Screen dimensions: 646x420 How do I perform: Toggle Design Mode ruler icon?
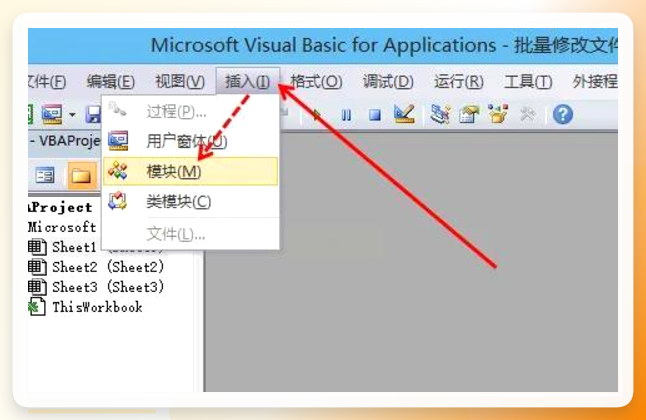click(404, 114)
